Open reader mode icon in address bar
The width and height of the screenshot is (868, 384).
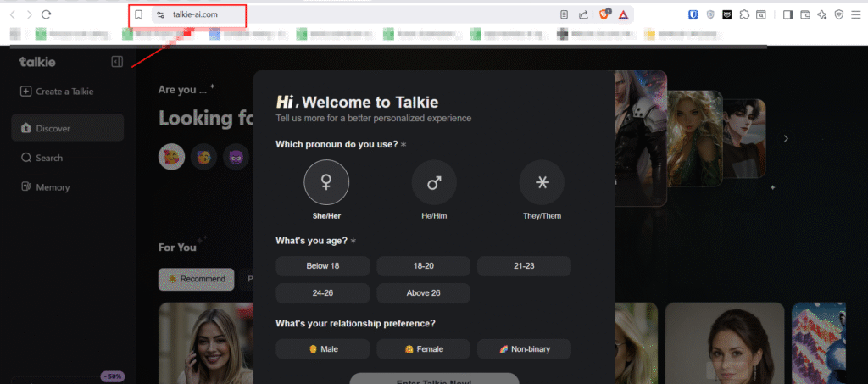[564, 15]
